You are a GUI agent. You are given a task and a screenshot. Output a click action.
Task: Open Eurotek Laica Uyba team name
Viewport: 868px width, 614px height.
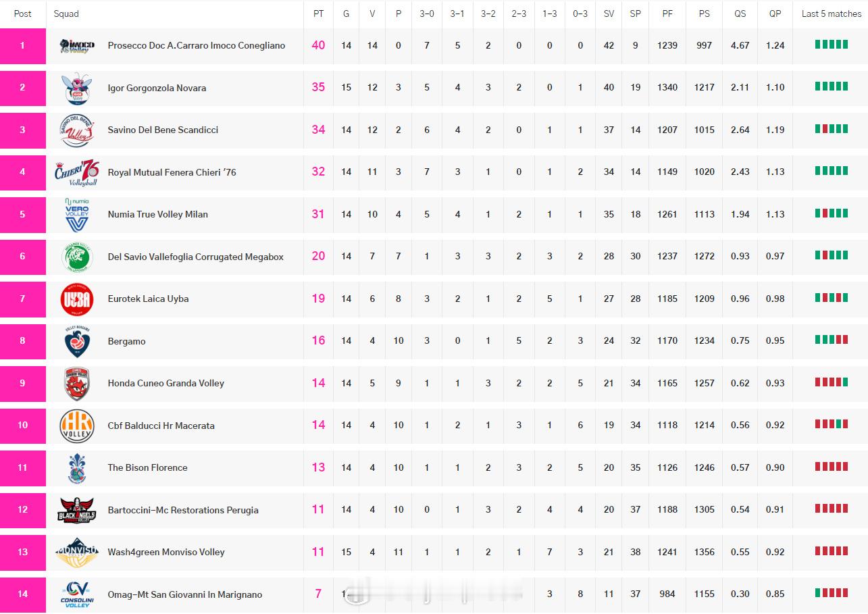click(148, 299)
